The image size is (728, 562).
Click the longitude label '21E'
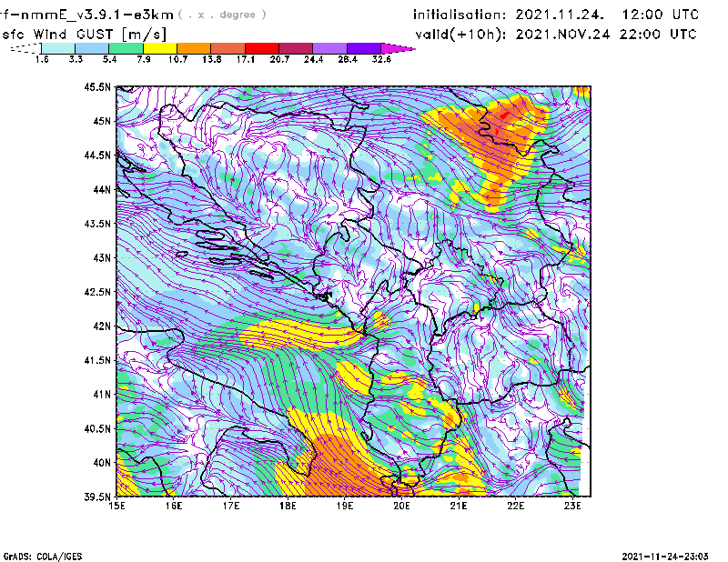tap(459, 506)
